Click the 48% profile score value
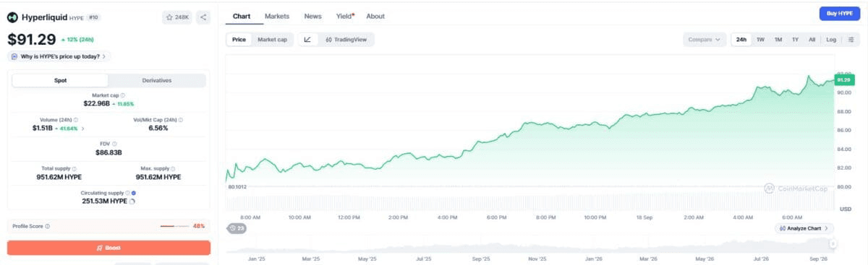This screenshot has width=868, height=265. 199,226
